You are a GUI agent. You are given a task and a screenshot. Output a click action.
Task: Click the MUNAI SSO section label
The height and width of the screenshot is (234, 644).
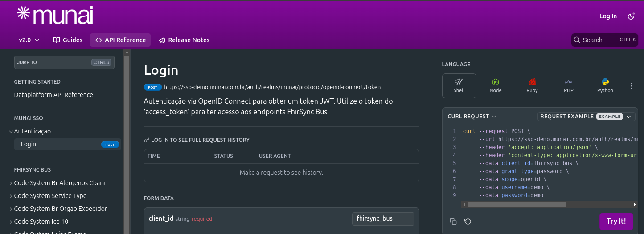(x=29, y=118)
